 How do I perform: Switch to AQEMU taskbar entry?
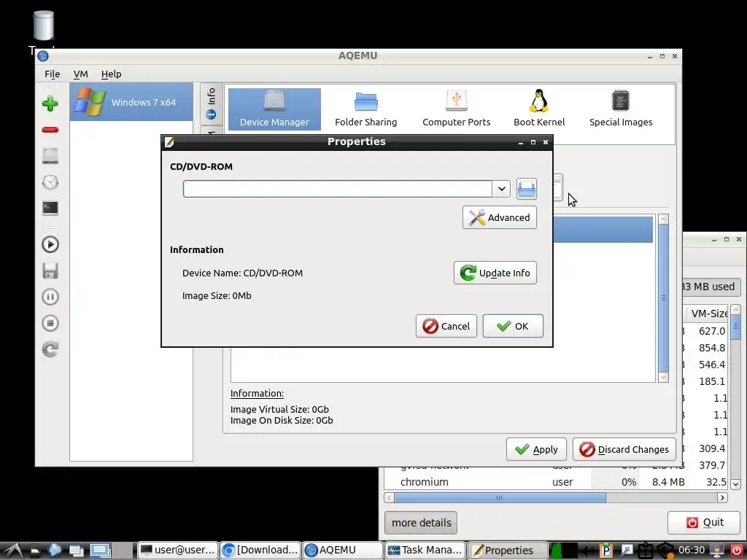coord(343,550)
